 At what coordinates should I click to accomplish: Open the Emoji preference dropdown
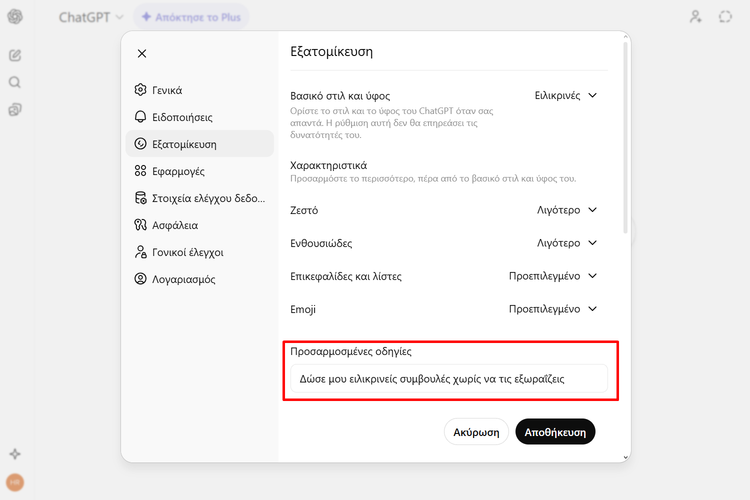coord(553,309)
